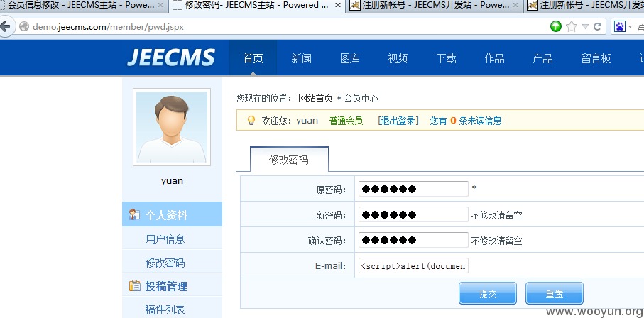Click the browser back arrow button
Image resolution: width=644 pixels, height=318 pixels.
[5, 27]
